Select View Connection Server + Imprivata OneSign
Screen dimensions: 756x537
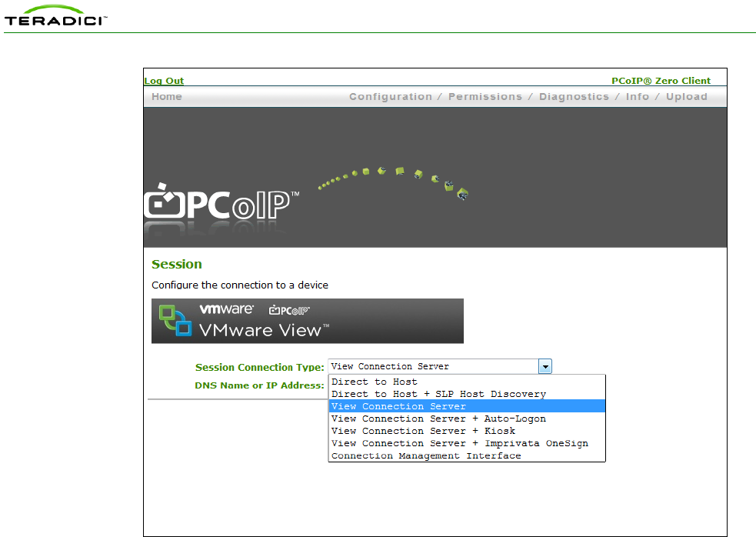click(467, 443)
